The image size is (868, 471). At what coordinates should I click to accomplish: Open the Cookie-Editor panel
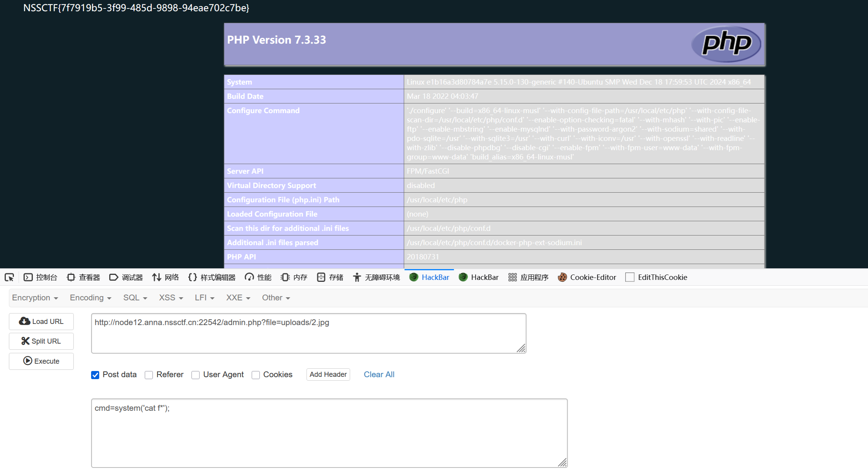coord(587,277)
